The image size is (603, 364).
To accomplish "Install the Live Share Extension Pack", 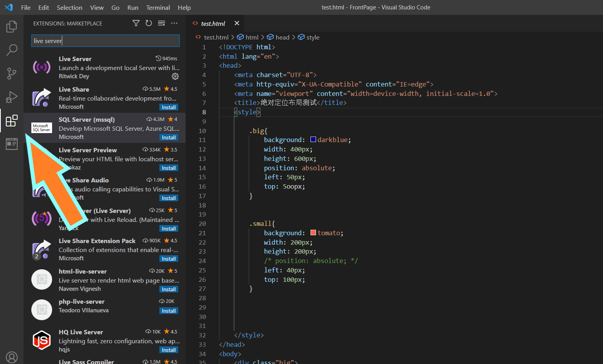I will coord(169,259).
